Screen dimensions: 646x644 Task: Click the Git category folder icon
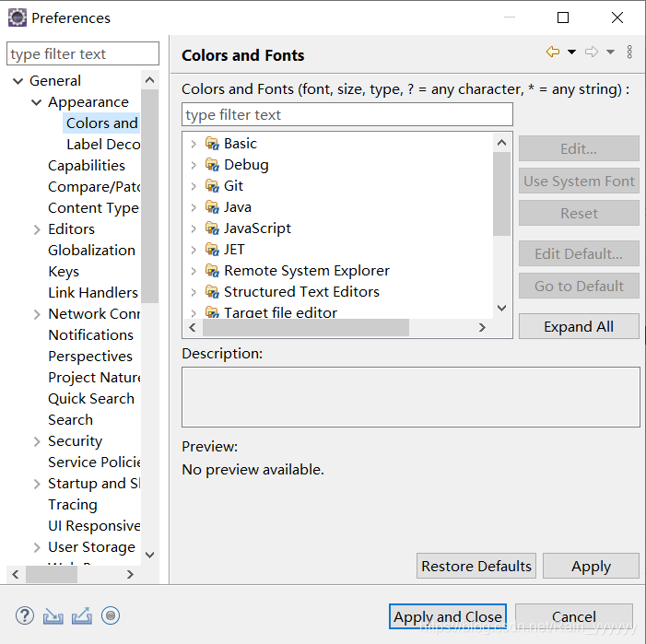click(x=212, y=186)
